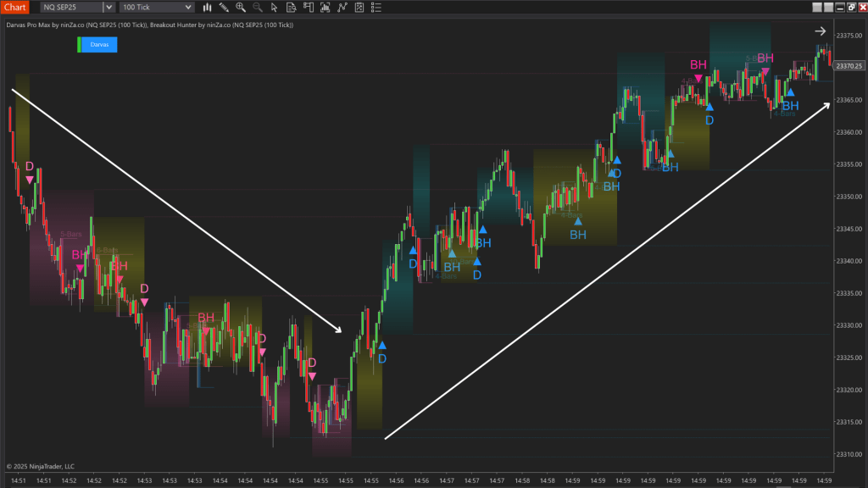
Task: Open the Strategies icon in toolbar
Action: [342, 8]
